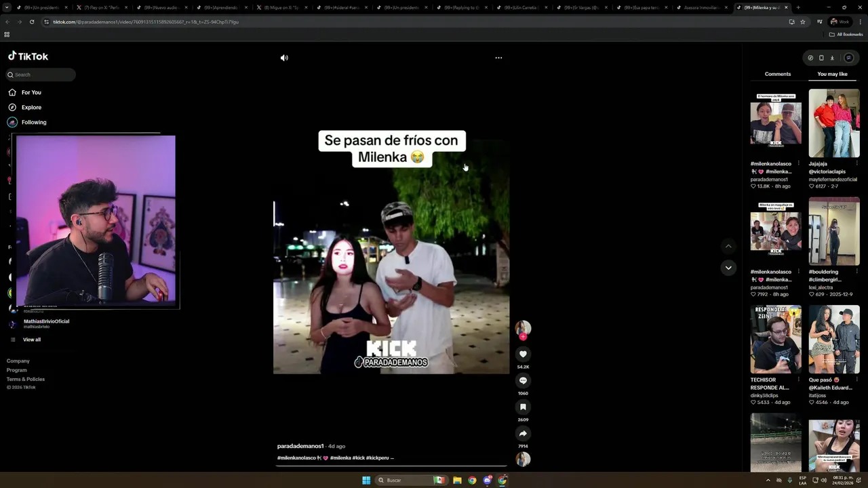
Task: Follow creator via avatar plus icon
Action: [x=523, y=337]
